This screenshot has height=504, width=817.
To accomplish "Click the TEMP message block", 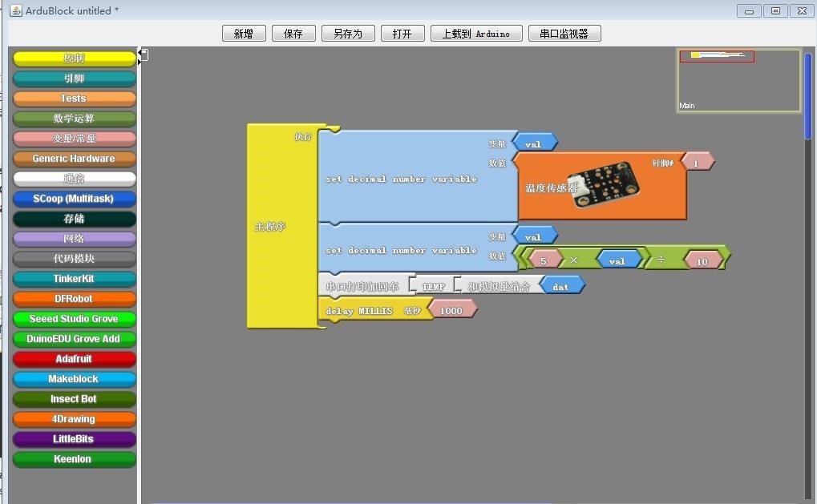I will pyautogui.click(x=434, y=286).
